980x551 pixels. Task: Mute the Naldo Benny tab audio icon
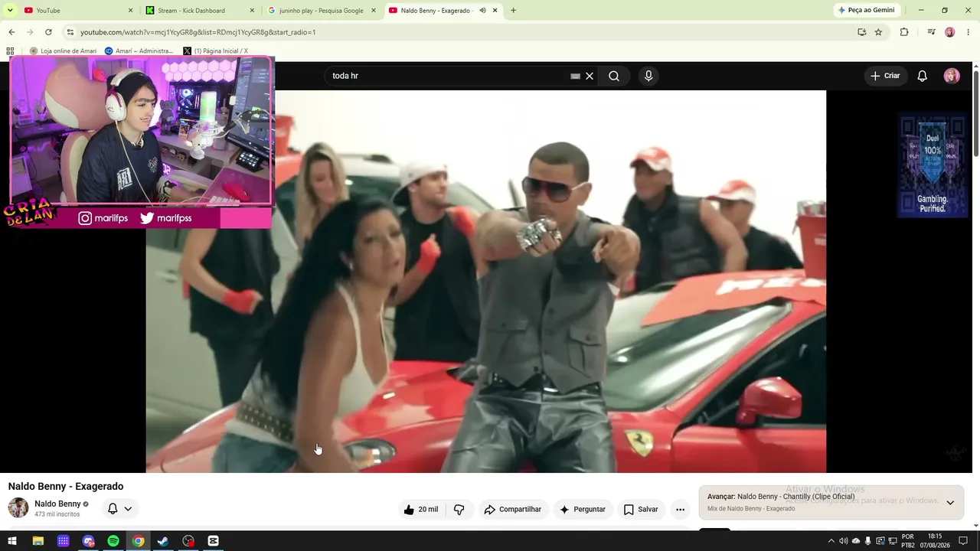point(482,11)
